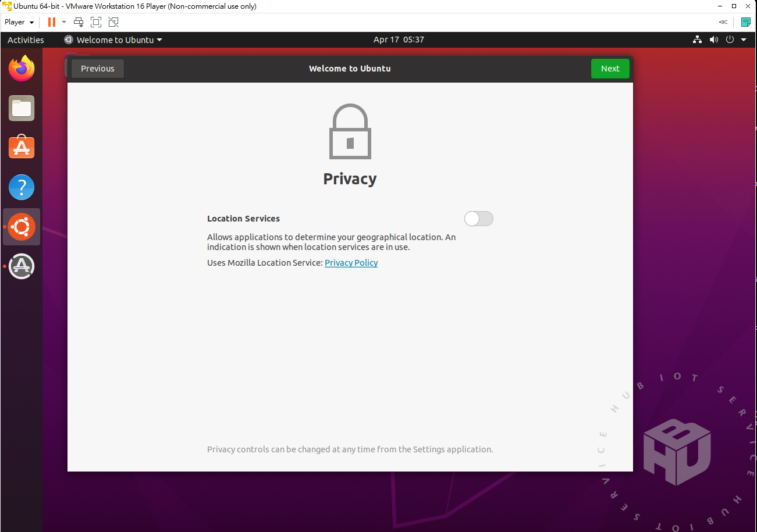Click the Next button
Image resolution: width=757 pixels, height=532 pixels.
(x=610, y=69)
